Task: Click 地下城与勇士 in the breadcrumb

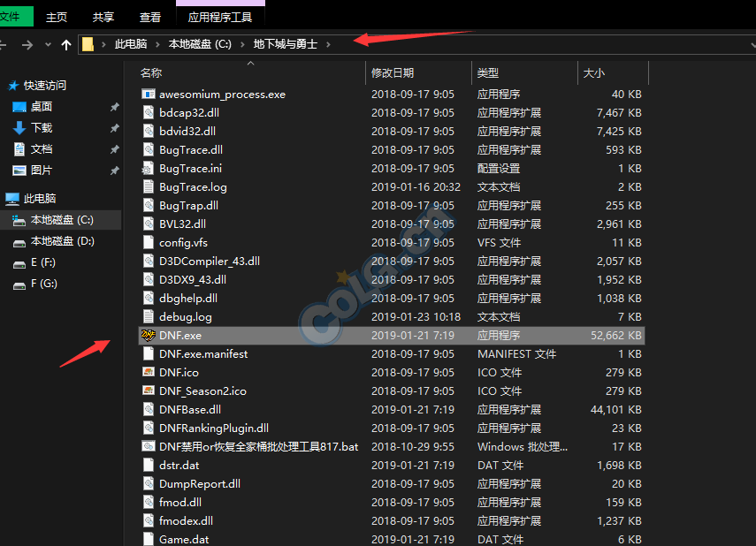Action: 286,44
